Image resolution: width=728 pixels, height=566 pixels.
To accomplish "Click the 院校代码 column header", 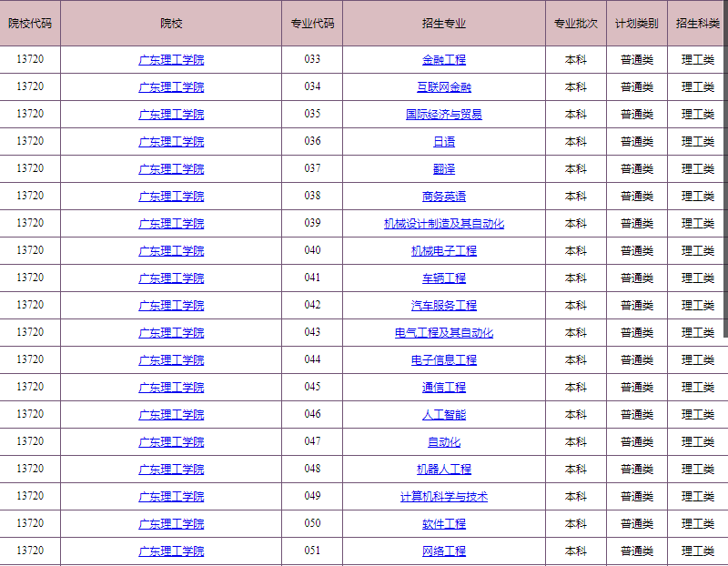I will [x=30, y=24].
